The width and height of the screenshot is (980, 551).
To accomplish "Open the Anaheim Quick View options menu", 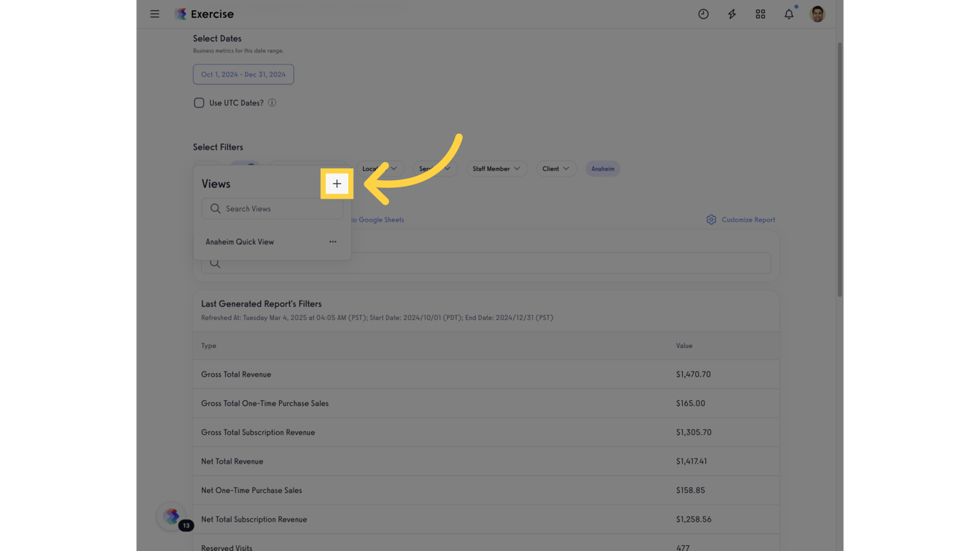I will [x=333, y=242].
